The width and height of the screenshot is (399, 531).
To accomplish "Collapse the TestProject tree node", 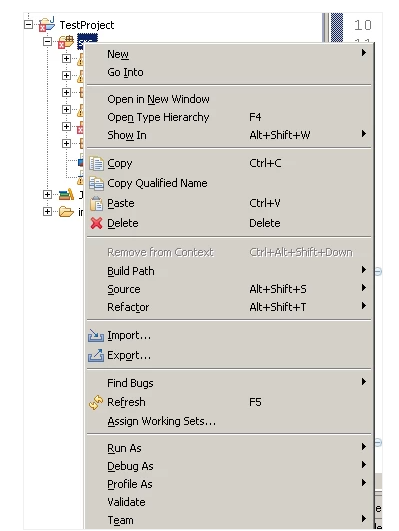I will coord(29,24).
